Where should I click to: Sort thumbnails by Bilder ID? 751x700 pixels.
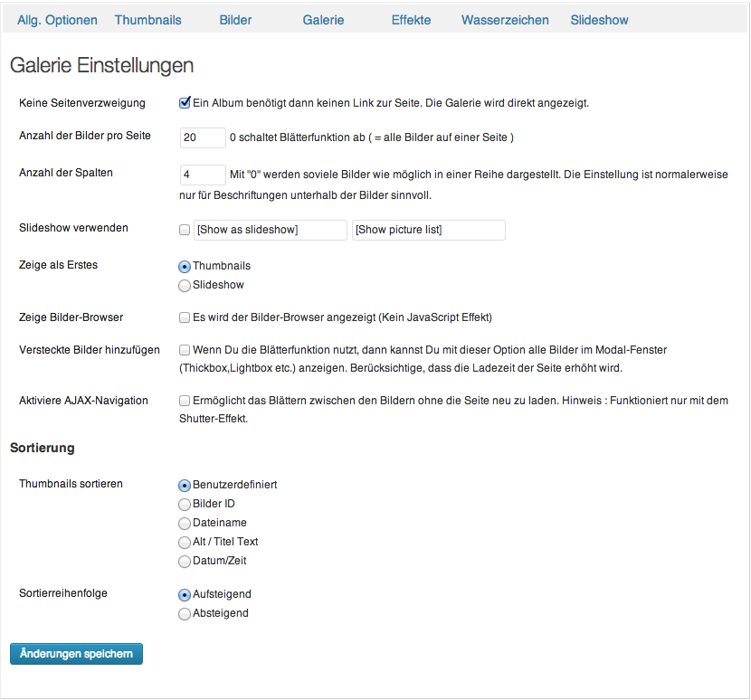[x=185, y=505]
